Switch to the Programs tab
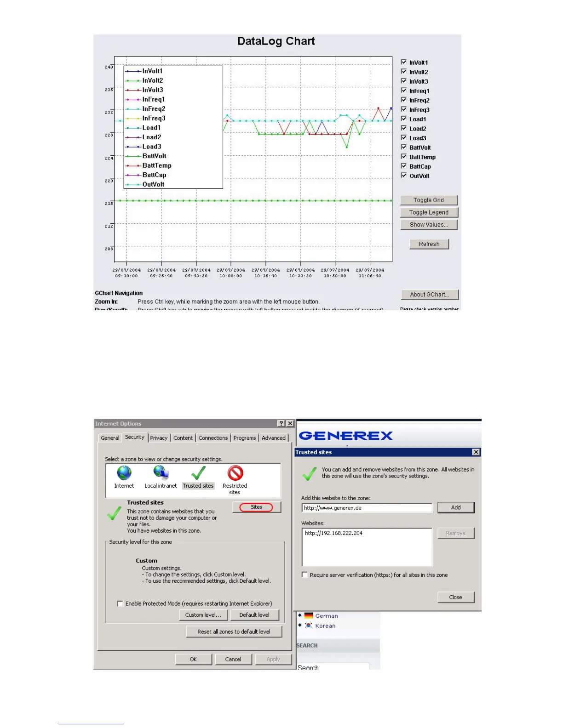Viewport: 563px width, 728px height. [245, 438]
